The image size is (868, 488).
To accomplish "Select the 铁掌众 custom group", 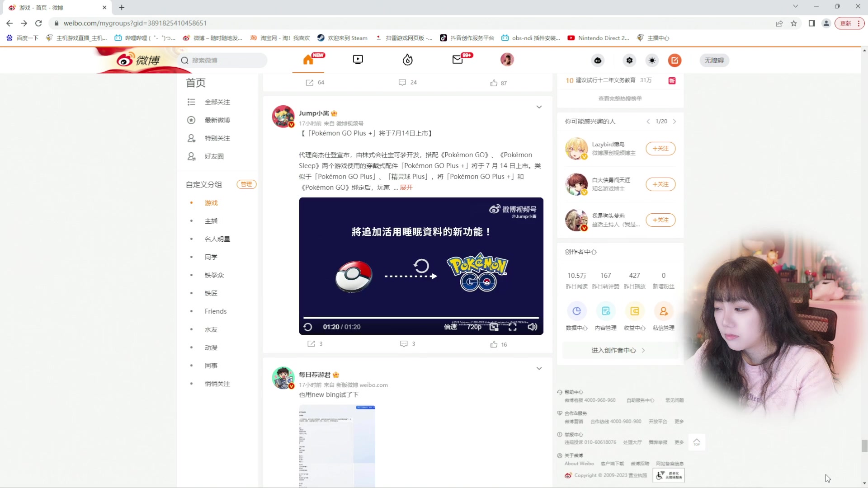I will pyautogui.click(x=214, y=275).
